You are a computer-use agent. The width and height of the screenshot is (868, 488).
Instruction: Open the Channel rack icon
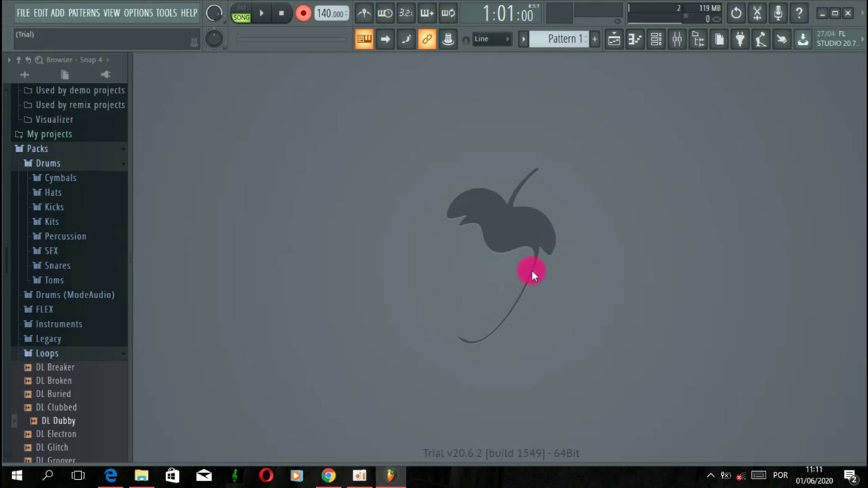pos(656,39)
